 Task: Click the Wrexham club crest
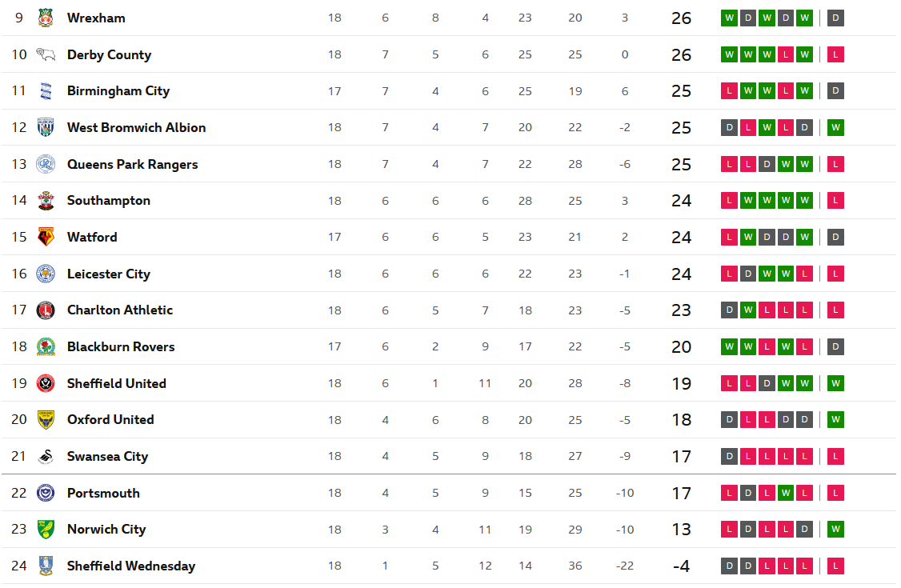46,18
